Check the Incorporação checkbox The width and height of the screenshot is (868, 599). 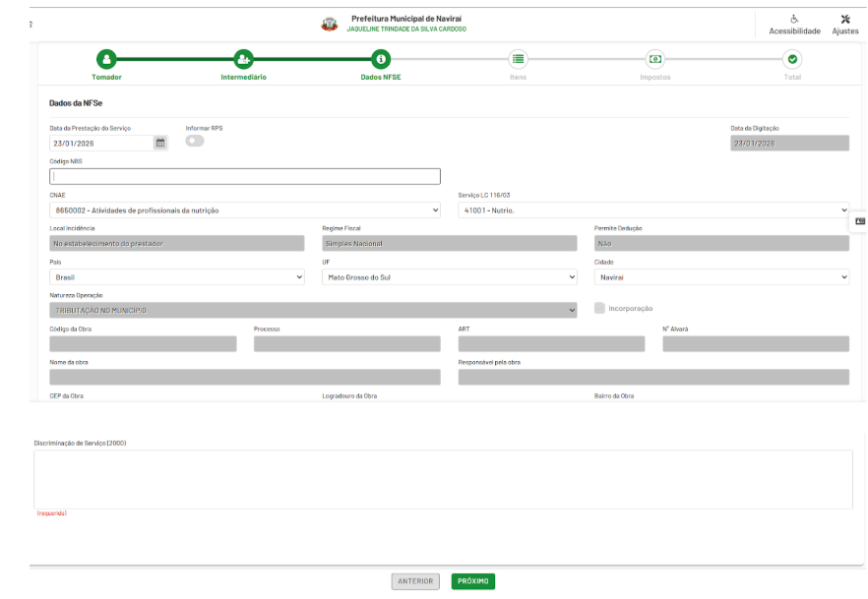[x=599, y=309]
